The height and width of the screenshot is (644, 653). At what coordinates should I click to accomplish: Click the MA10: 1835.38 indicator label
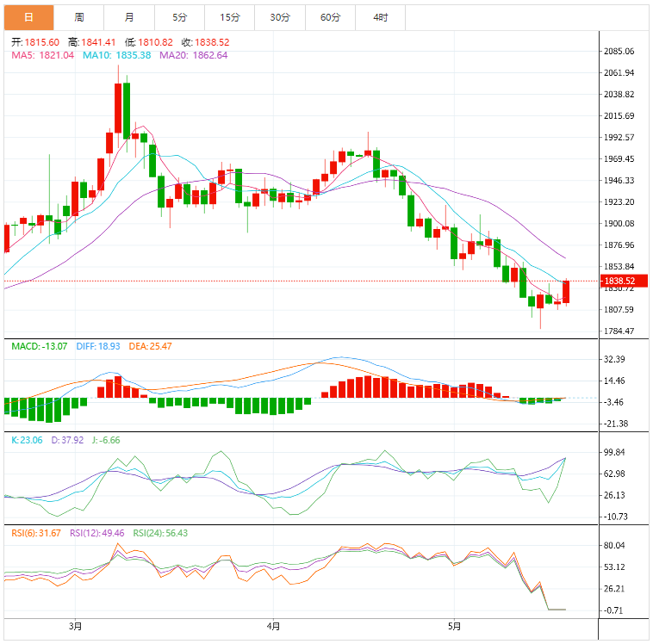point(116,55)
